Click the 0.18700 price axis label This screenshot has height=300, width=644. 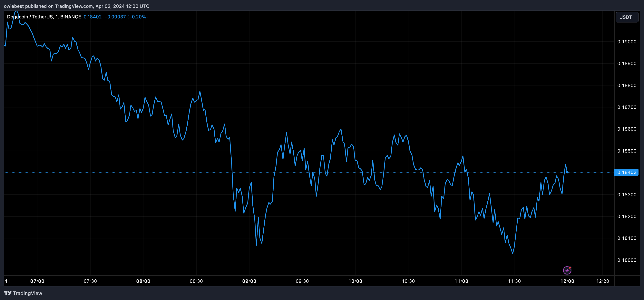coord(627,107)
